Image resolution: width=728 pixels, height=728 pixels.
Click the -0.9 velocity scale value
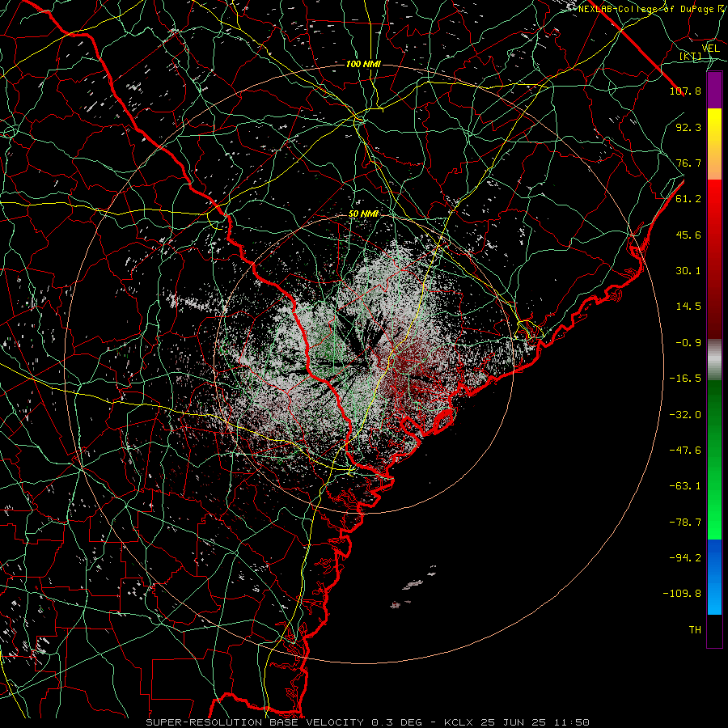688,343
